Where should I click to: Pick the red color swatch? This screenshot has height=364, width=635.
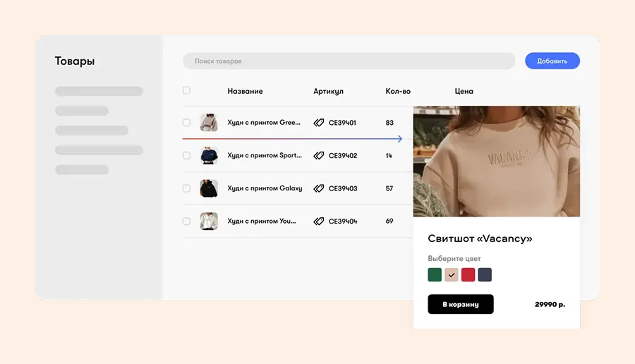468,275
